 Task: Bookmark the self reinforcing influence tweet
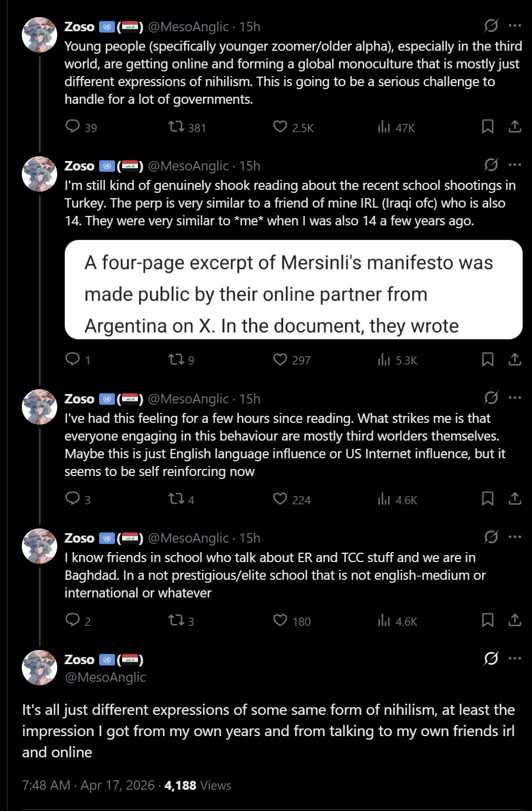tap(488, 499)
